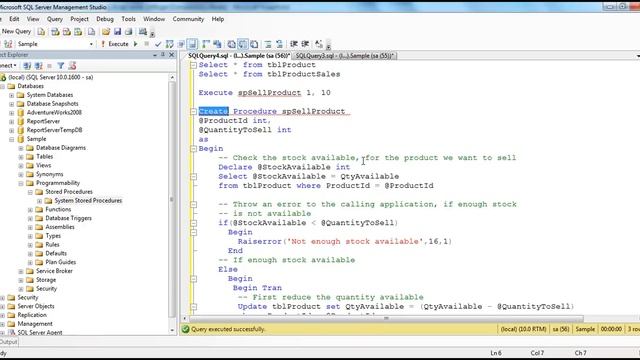This screenshot has width=640, height=360.
Task: Start debugging with green play arrow
Action: [x=136, y=44]
